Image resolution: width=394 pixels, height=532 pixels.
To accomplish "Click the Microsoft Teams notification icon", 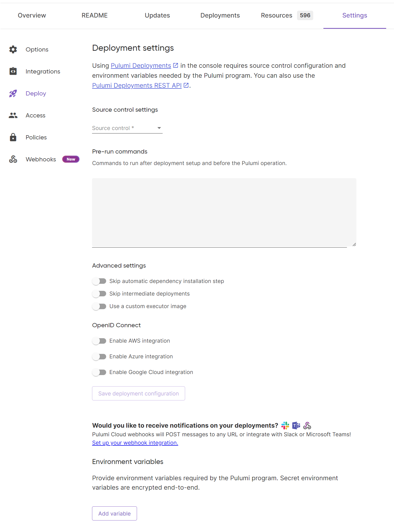I will 296,425.
